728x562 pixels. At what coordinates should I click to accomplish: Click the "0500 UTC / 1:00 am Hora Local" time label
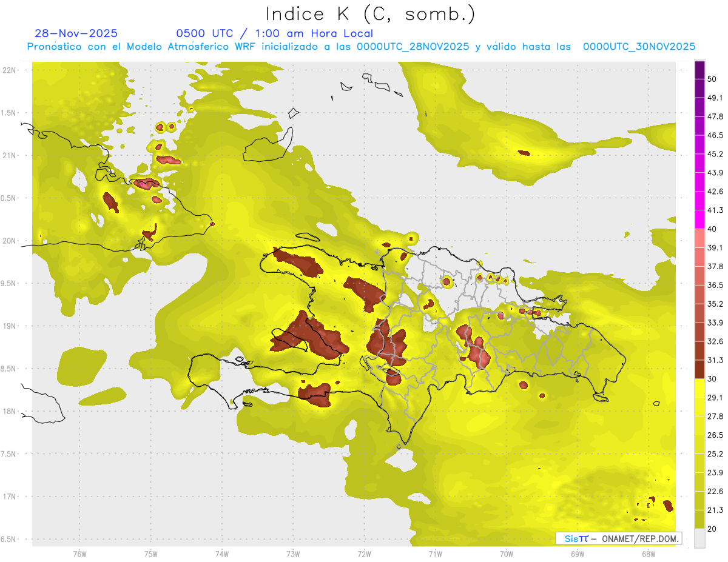(x=275, y=33)
